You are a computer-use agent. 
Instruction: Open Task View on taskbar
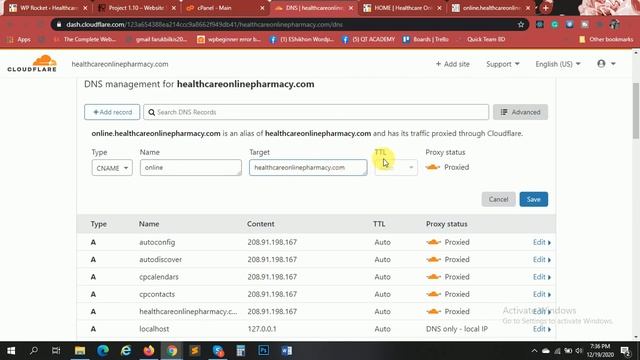pos(56,351)
